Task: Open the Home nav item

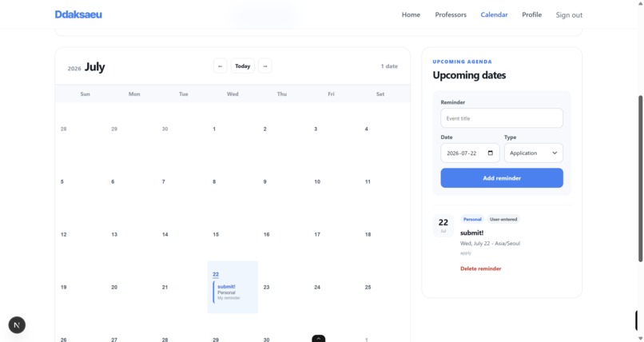Action: coord(411,14)
